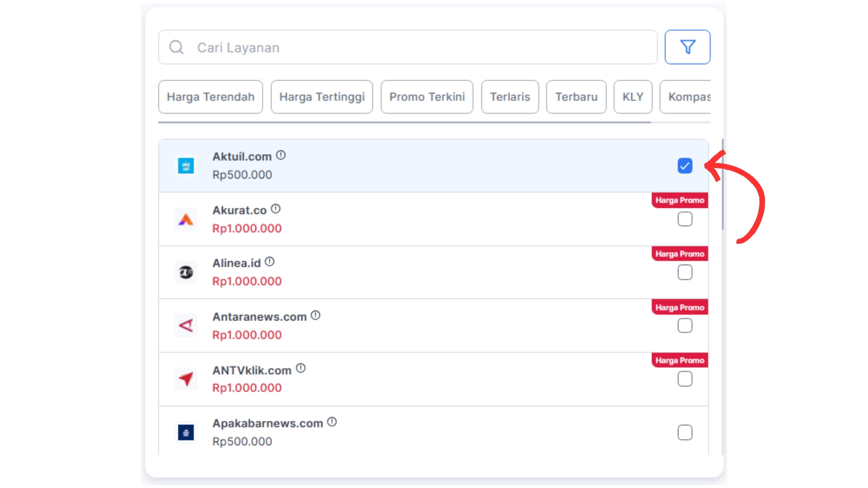This screenshot has height=488, width=868.
Task: Click the Harga Promo badge on Akurat.co
Action: pyautogui.click(x=680, y=200)
